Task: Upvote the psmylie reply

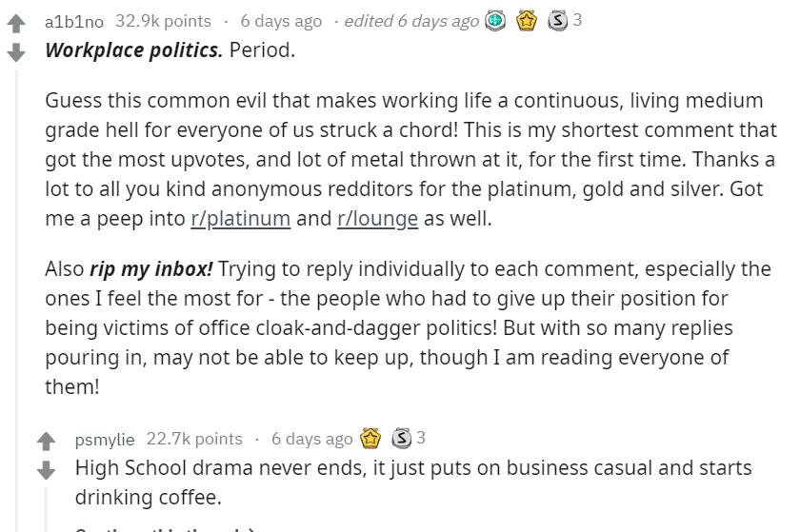Action: click(x=47, y=442)
